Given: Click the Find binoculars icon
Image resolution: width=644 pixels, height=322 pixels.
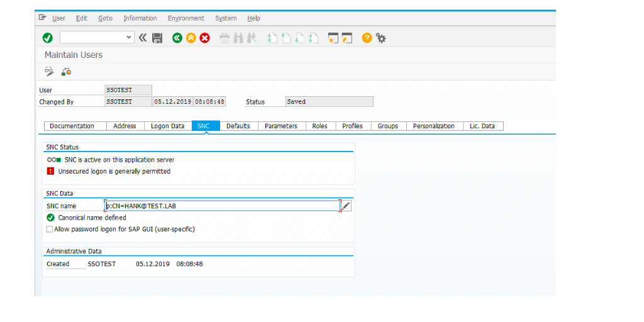Looking at the screenshot, I should pos(238,38).
